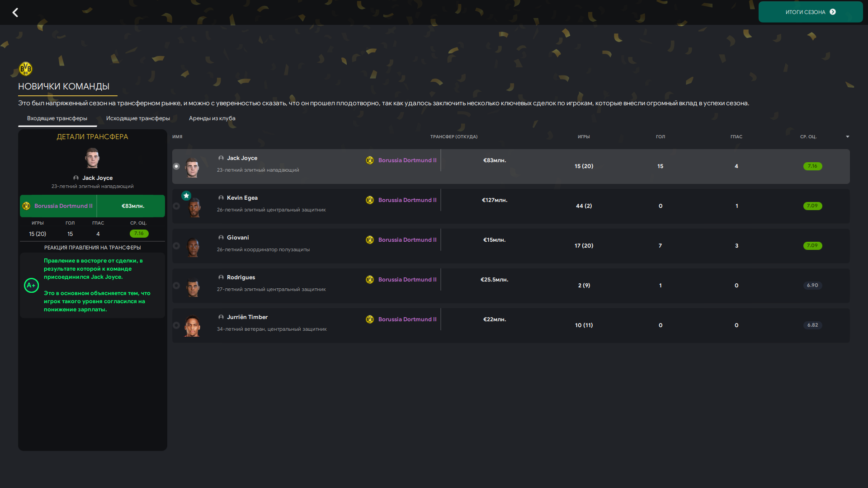Screen dimensions: 868x488
Task: Select the Rodrigues row radio button
Action: click(x=176, y=286)
